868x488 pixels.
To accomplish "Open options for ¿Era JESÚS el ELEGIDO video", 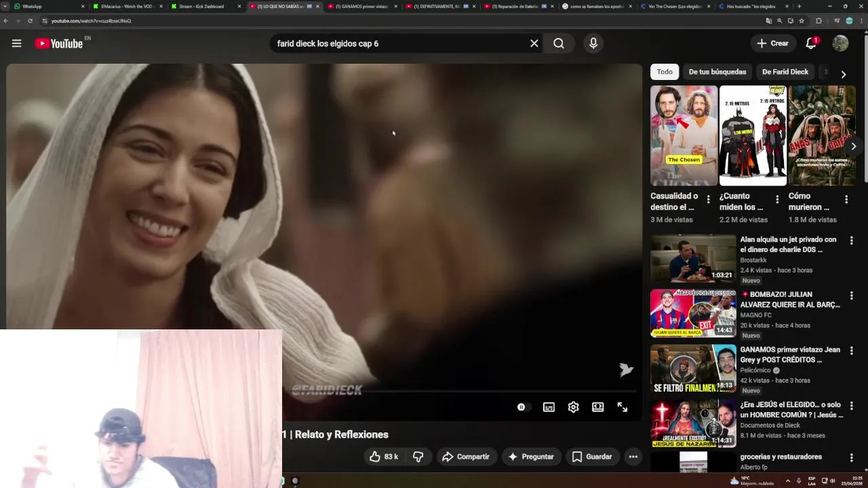I will point(852,406).
